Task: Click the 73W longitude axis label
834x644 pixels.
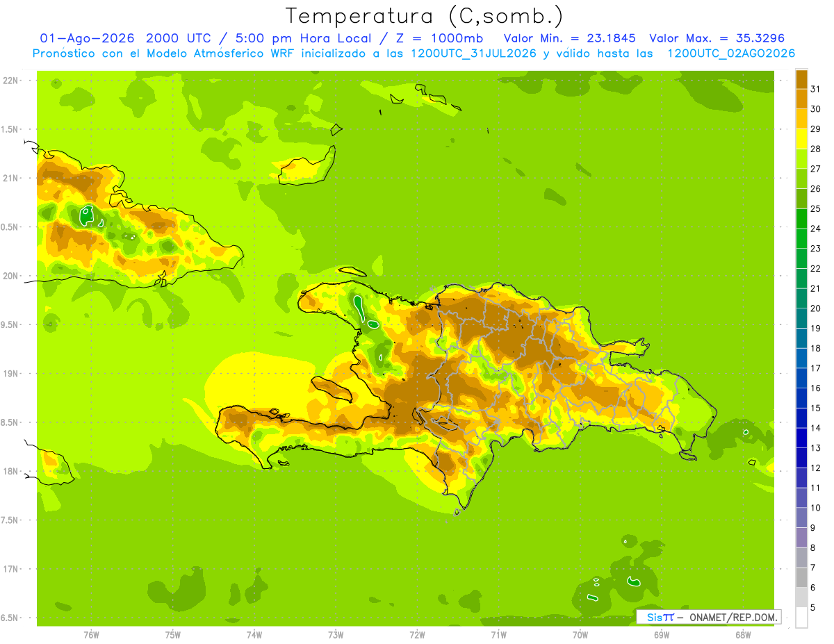Action: [336, 634]
